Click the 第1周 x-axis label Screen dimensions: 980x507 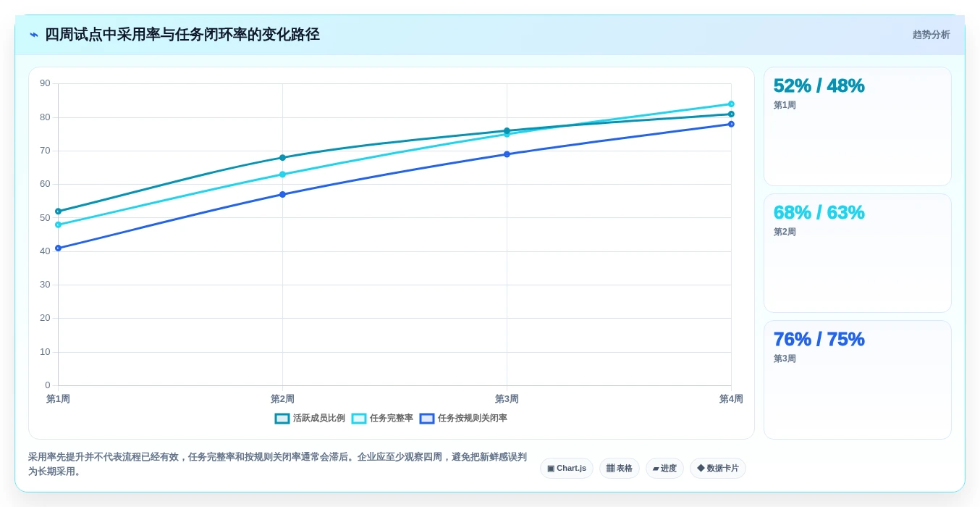pyautogui.click(x=58, y=399)
